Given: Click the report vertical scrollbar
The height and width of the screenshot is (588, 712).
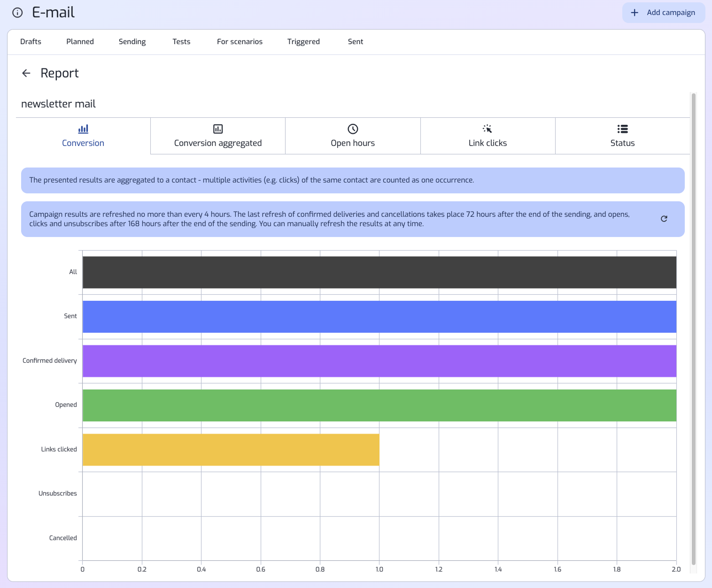Looking at the screenshot, I should pos(693,328).
